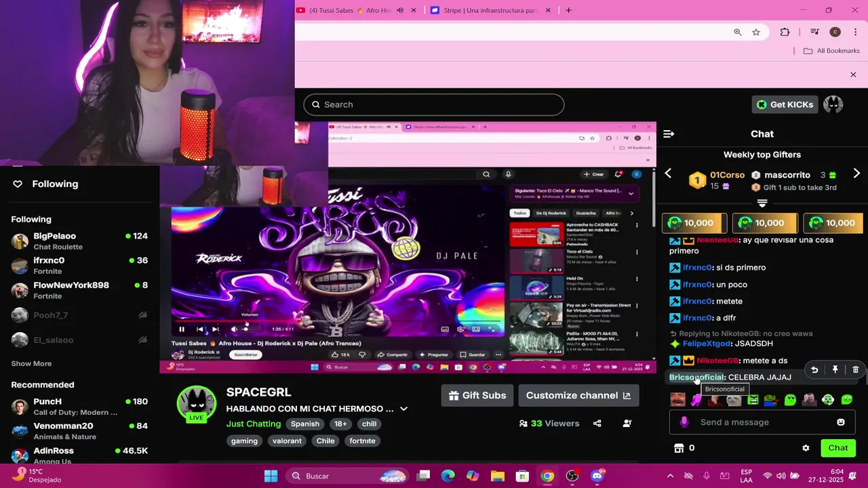Click the YouTube video progress bar
The image size is (868, 488).
click(338, 321)
